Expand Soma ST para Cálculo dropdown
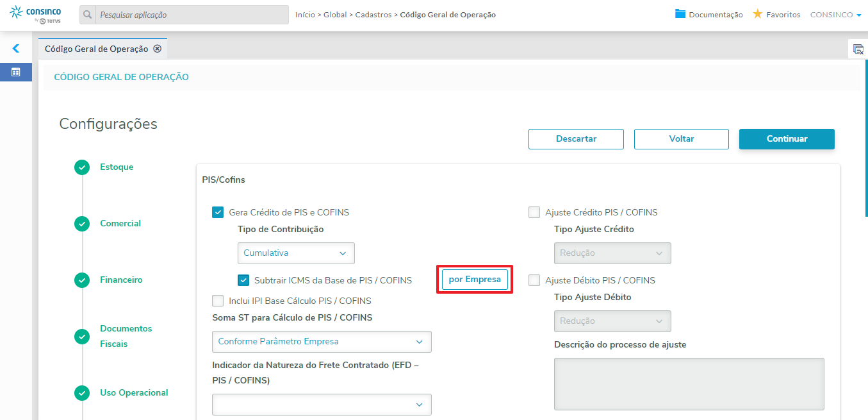 pos(322,342)
